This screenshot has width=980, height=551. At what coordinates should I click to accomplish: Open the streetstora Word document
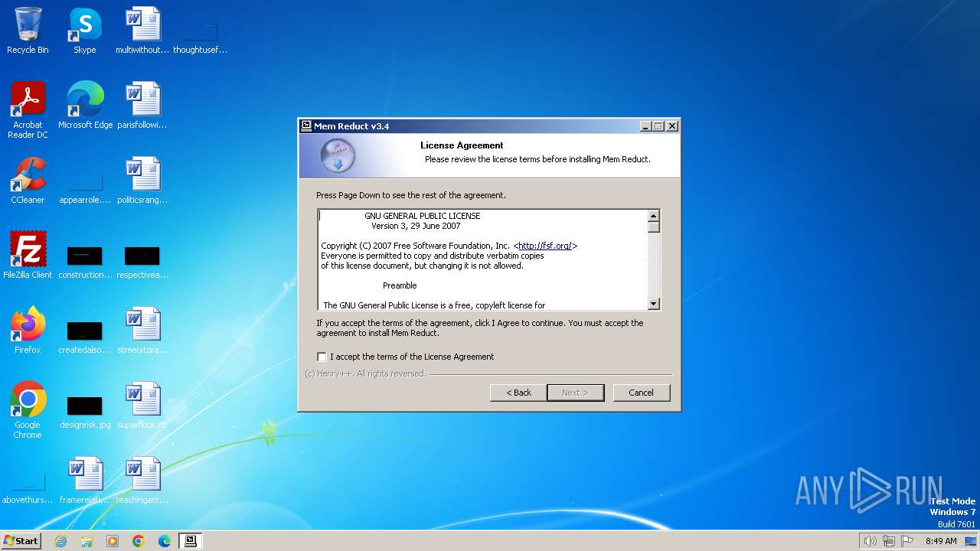[142, 330]
